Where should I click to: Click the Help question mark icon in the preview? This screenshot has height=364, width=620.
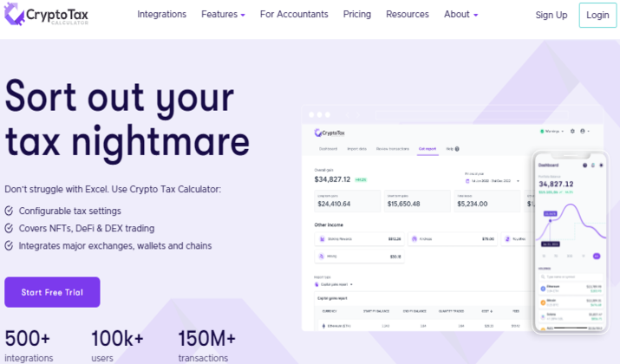click(457, 149)
